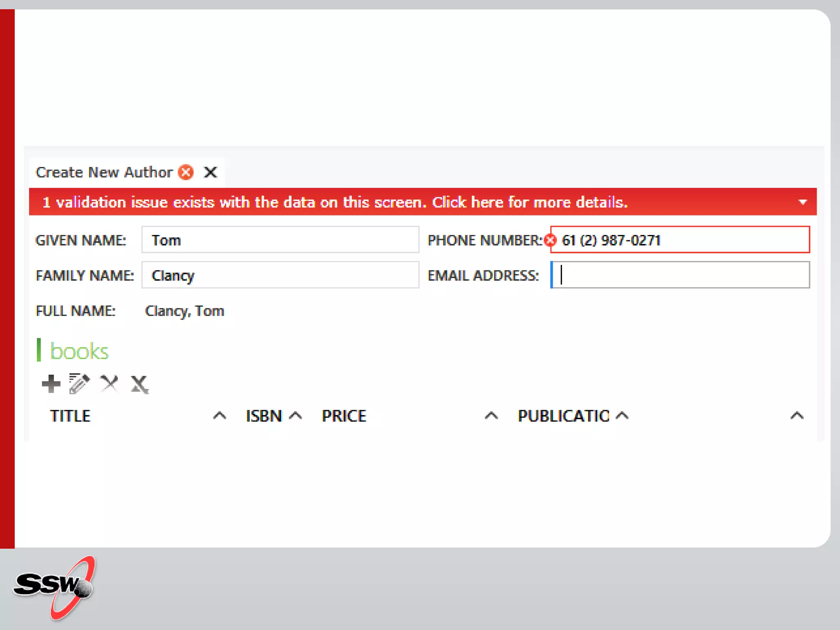Click into the Given Name field
Screen dimensions: 840x630
coord(280,240)
